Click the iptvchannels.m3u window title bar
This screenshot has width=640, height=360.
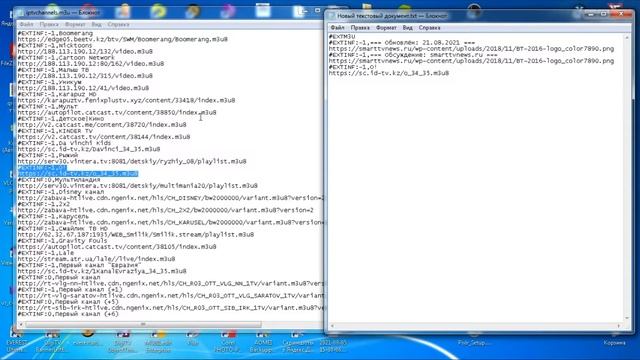click(x=163, y=13)
